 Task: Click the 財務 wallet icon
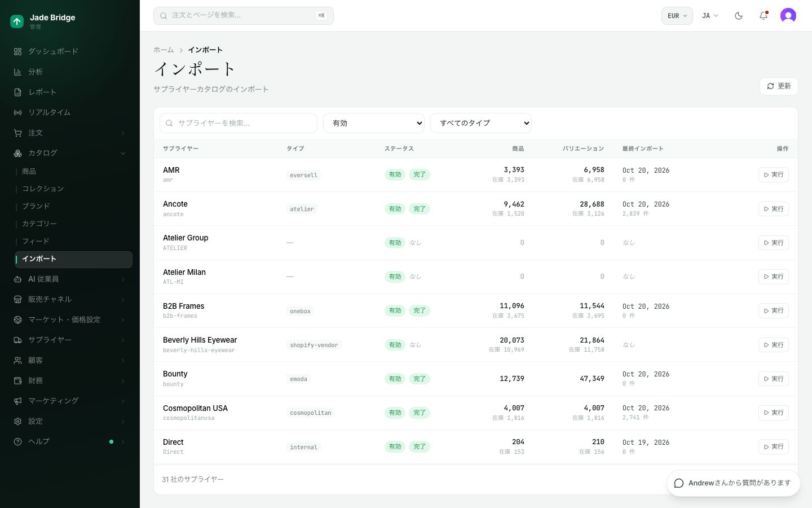pyautogui.click(x=18, y=380)
